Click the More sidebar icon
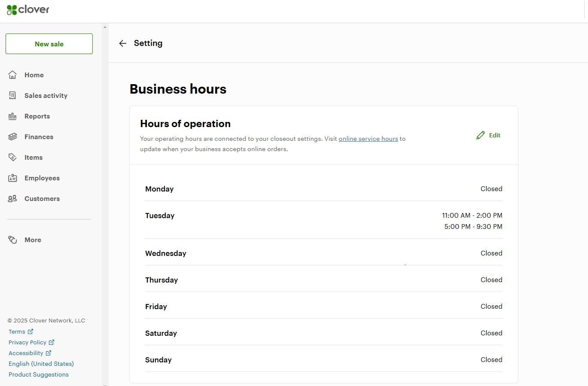The height and width of the screenshot is (386, 588). [12, 240]
